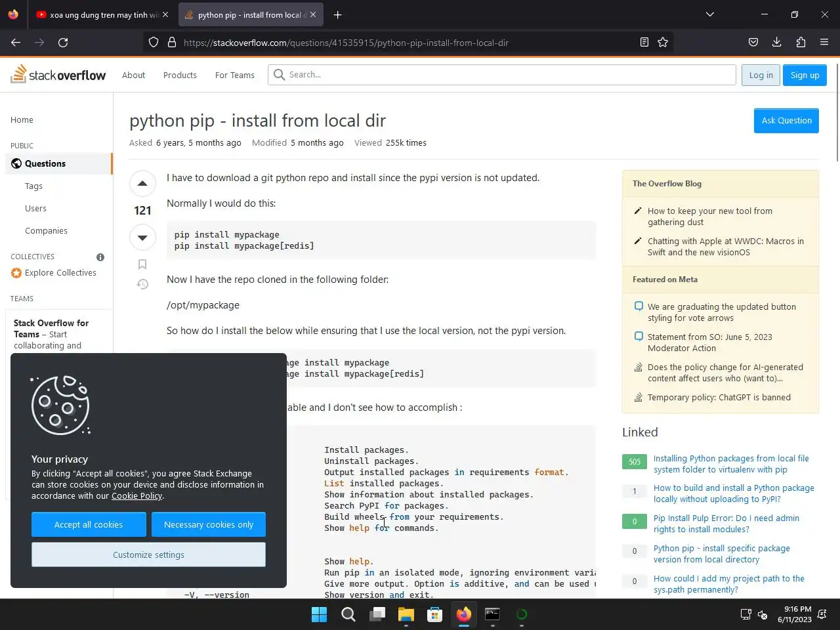This screenshot has width=840, height=630.
Task: Close the YouTube xoa ung dung tab
Action: point(165,14)
